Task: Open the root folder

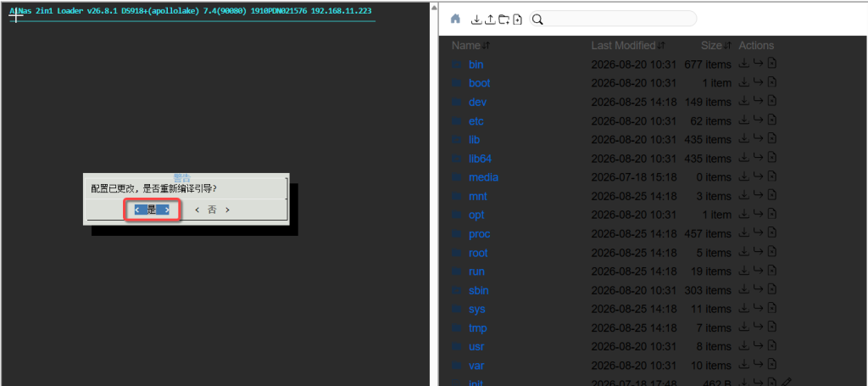Action: pyautogui.click(x=478, y=253)
